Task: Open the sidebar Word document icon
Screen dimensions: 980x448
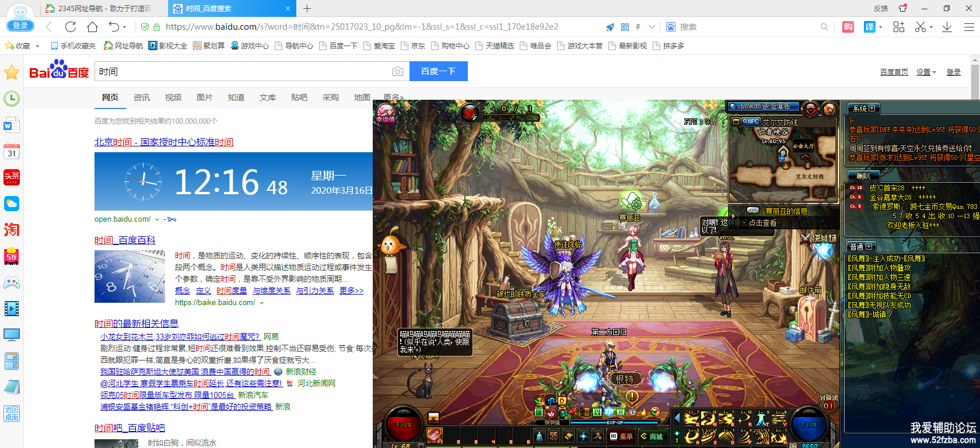Action: click(x=12, y=125)
